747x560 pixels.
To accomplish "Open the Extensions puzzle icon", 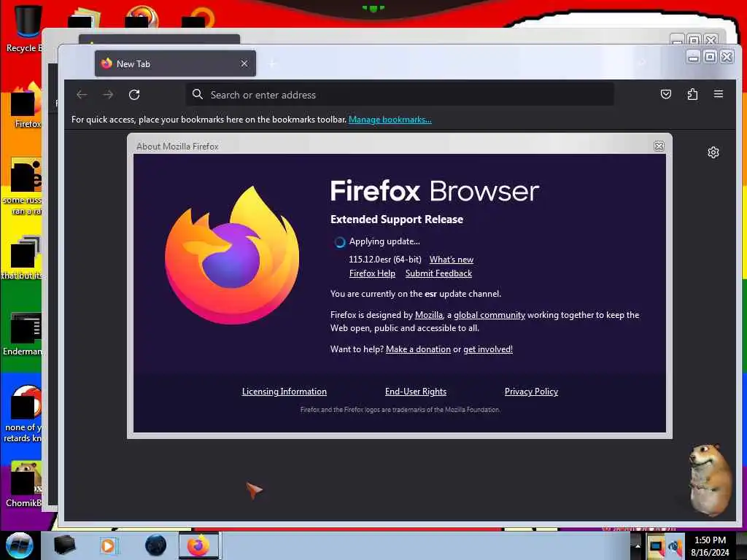I will click(692, 94).
